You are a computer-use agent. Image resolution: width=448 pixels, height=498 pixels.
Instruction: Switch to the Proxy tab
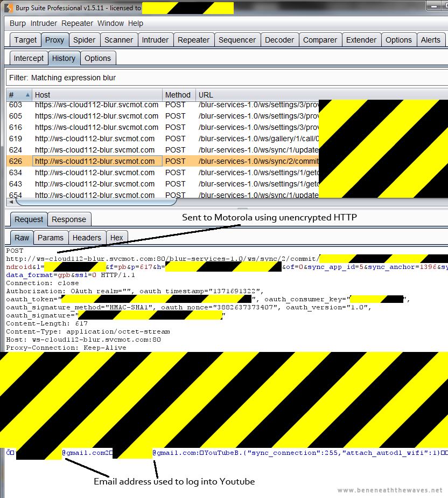point(54,40)
